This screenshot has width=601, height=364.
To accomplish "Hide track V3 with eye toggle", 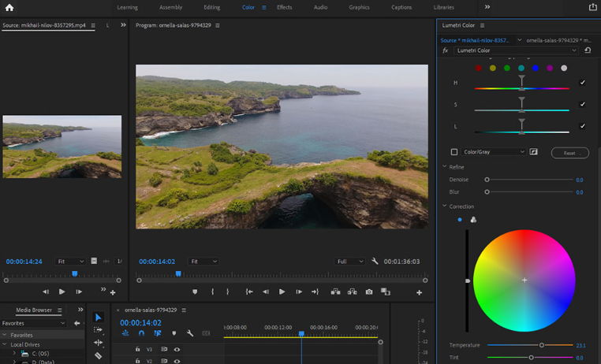I will point(177,349).
